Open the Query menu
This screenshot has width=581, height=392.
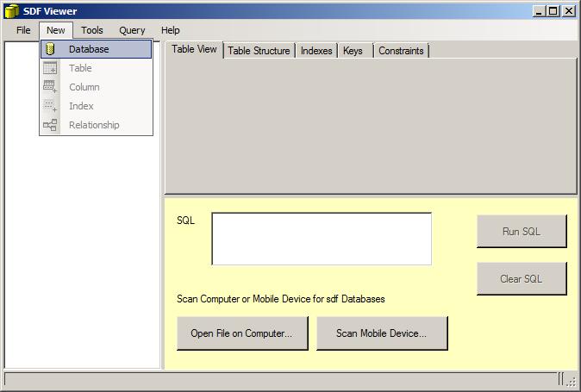(x=132, y=30)
